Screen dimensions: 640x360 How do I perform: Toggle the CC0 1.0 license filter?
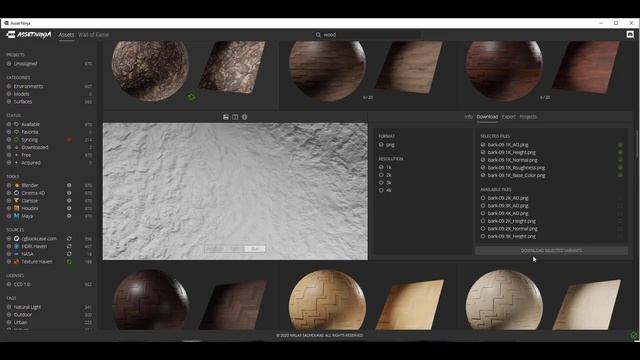tap(9, 284)
